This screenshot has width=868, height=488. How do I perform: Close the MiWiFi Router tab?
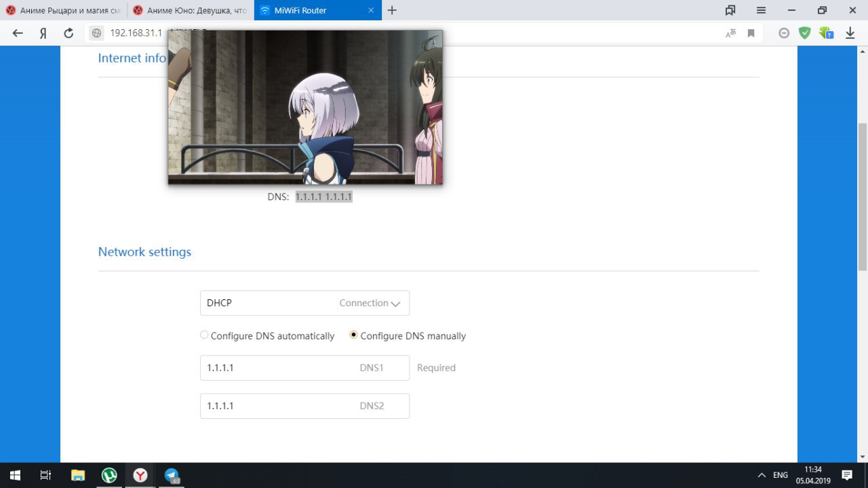(x=370, y=10)
